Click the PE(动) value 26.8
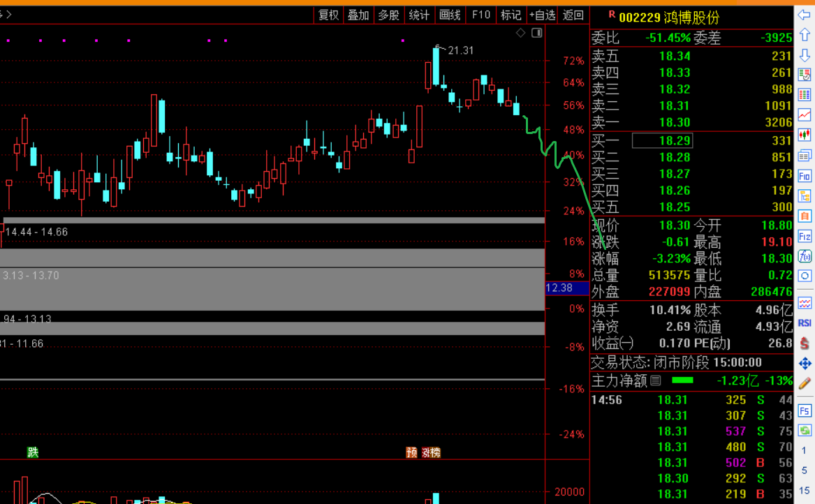This screenshot has height=504, width=815. click(779, 343)
